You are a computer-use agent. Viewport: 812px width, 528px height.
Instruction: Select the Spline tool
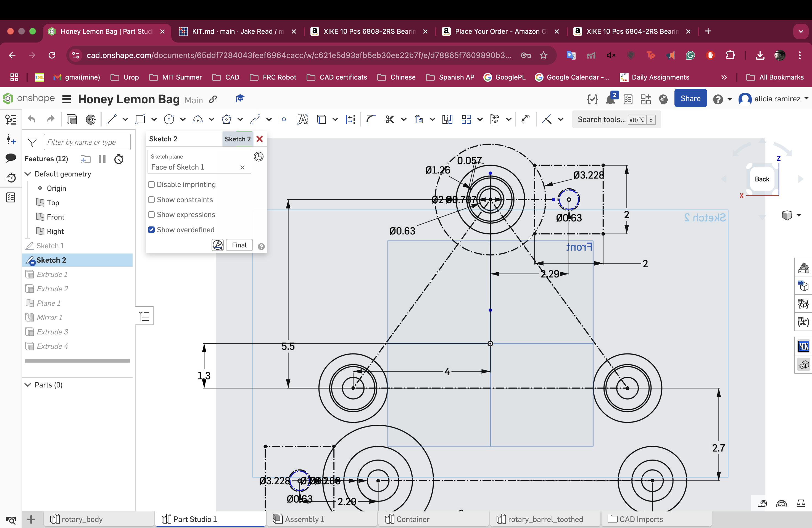pyautogui.click(x=255, y=119)
